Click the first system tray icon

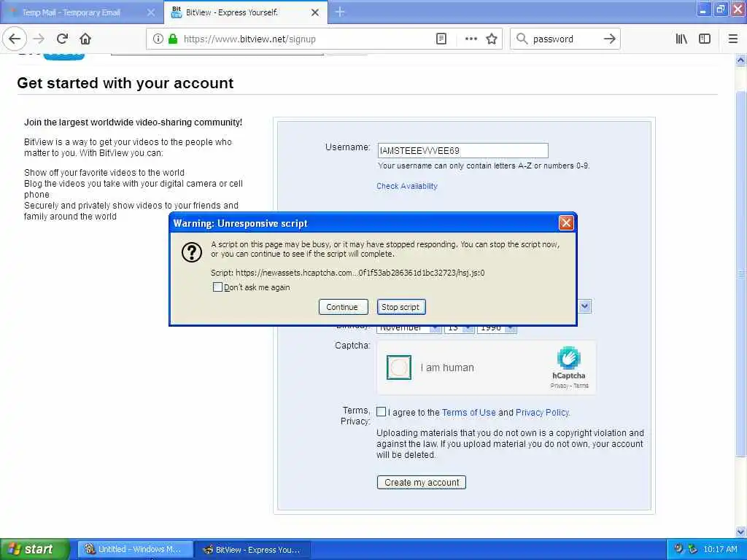point(678,549)
